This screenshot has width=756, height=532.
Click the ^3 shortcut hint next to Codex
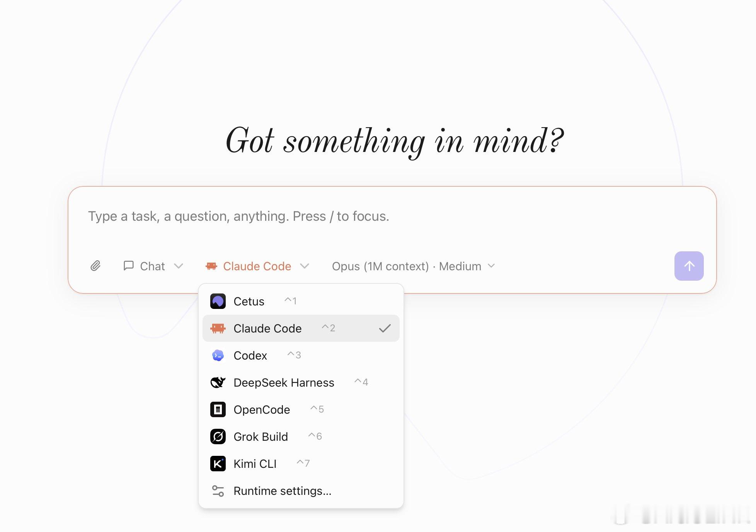pyautogui.click(x=294, y=355)
